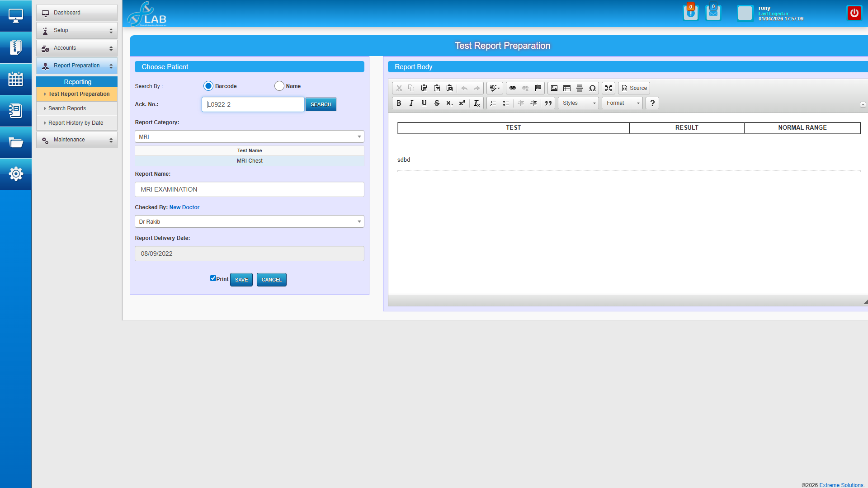Viewport: 868px width, 488px height.
Task: Open Report History by Date item
Action: pyautogui.click(x=75, y=123)
